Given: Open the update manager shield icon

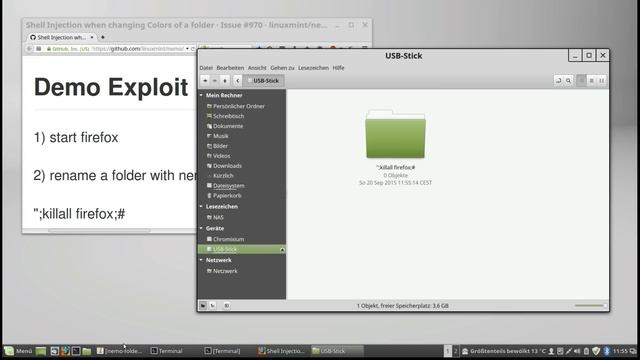Looking at the screenshot, I should pyautogui.click(x=596, y=351).
